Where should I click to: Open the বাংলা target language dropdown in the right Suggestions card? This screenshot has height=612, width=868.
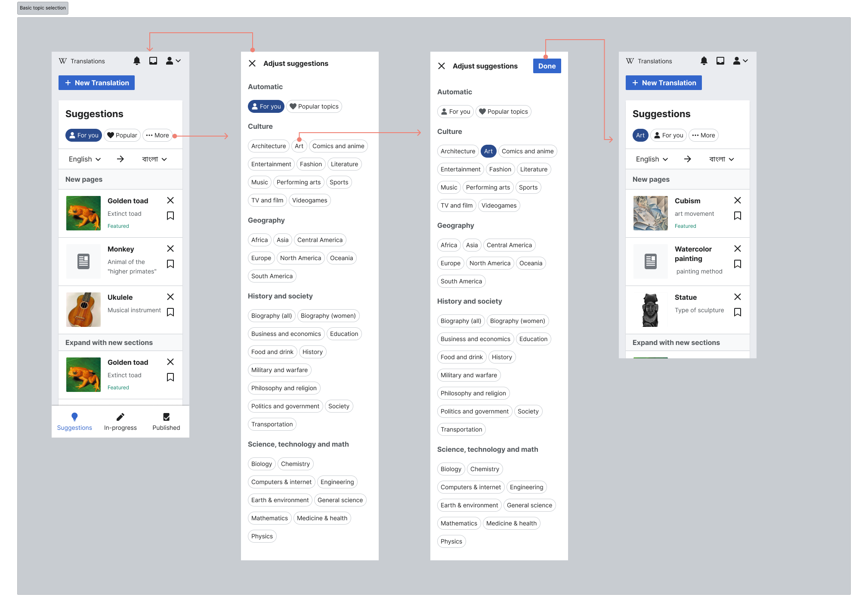pos(721,159)
